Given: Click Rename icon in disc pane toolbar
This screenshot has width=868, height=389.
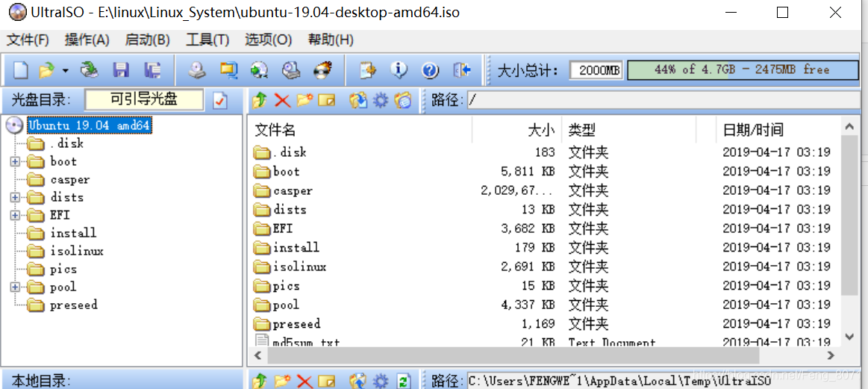Looking at the screenshot, I should click(x=327, y=101).
